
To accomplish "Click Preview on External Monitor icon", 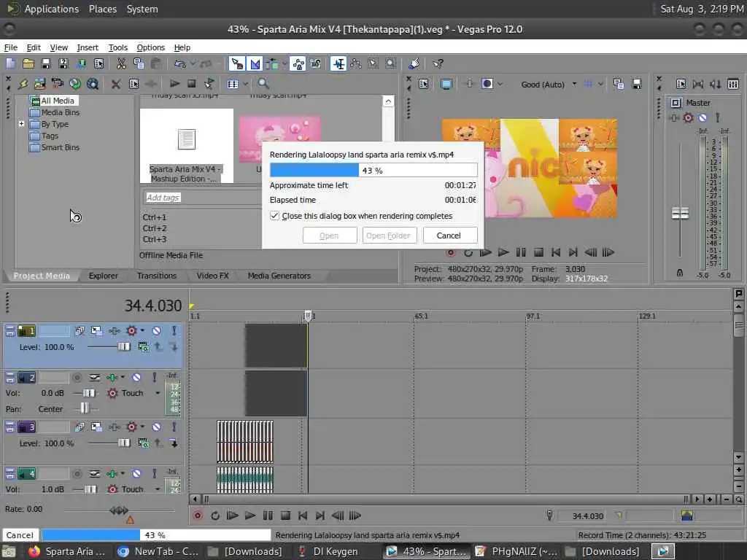I will tap(446, 85).
